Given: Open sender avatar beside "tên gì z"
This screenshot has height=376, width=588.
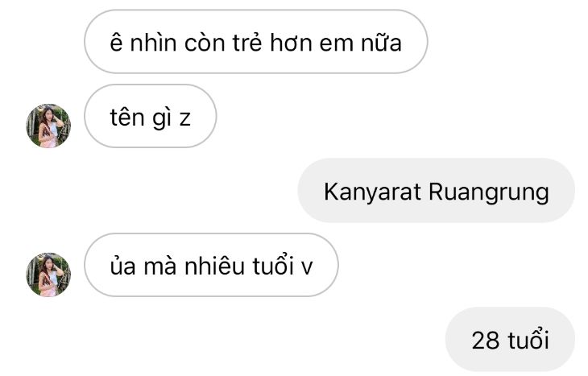Looking at the screenshot, I should click(x=48, y=126).
